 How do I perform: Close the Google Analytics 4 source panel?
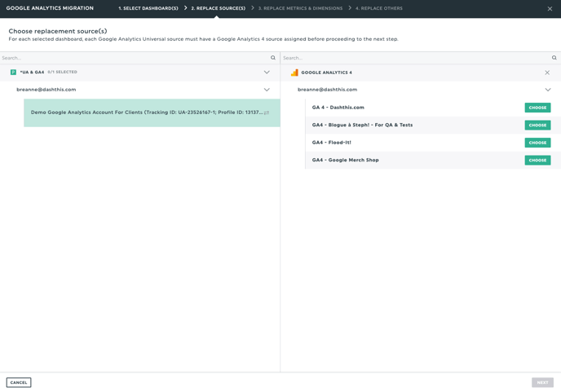[x=547, y=73]
